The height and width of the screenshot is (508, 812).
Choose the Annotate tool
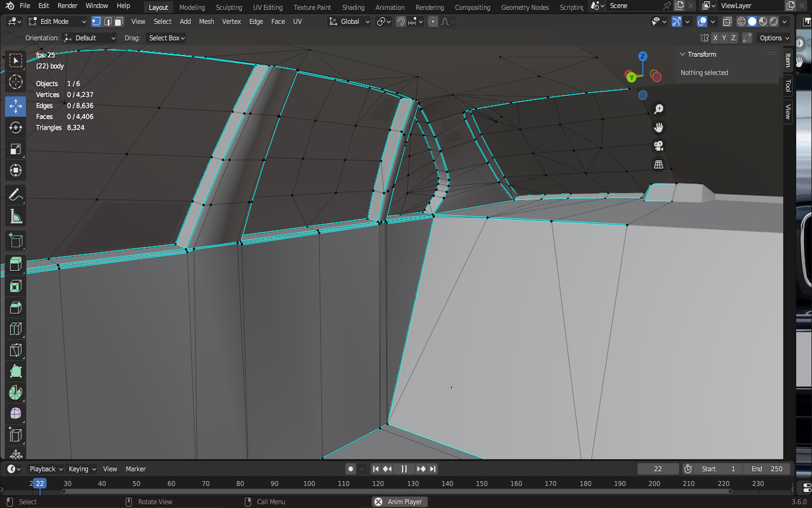click(16, 195)
